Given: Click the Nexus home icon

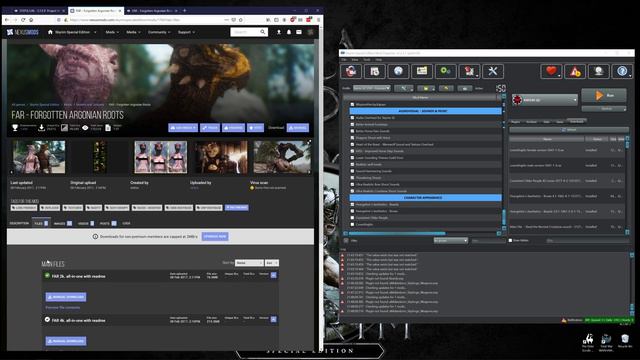Looking at the screenshot, I should pos(50,32).
